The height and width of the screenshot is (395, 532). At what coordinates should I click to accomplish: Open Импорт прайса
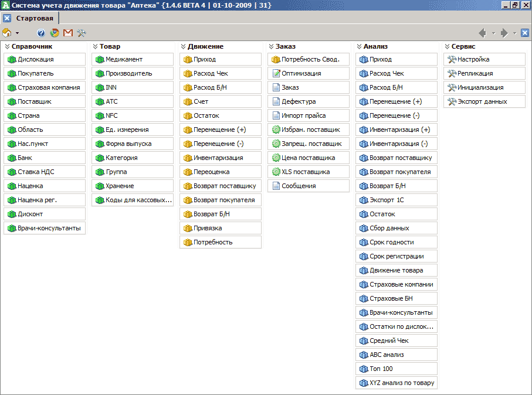coord(309,115)
